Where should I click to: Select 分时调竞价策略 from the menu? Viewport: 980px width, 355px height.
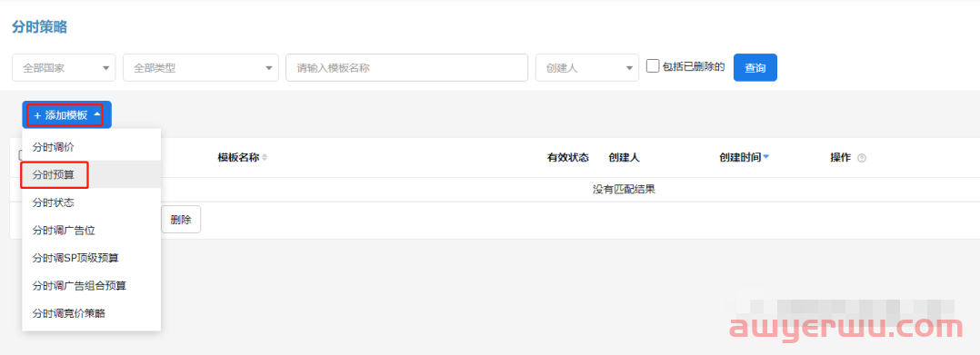[91, 313]
